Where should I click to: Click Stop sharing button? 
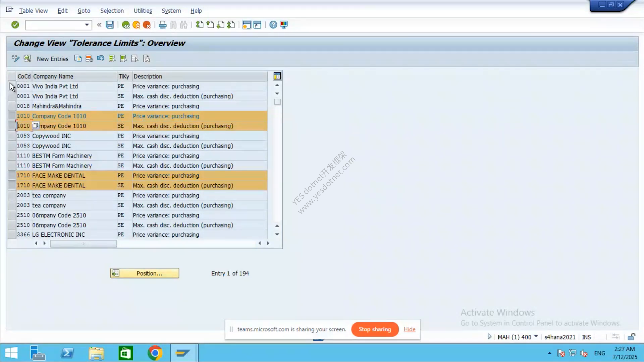(x=375, y=329)
